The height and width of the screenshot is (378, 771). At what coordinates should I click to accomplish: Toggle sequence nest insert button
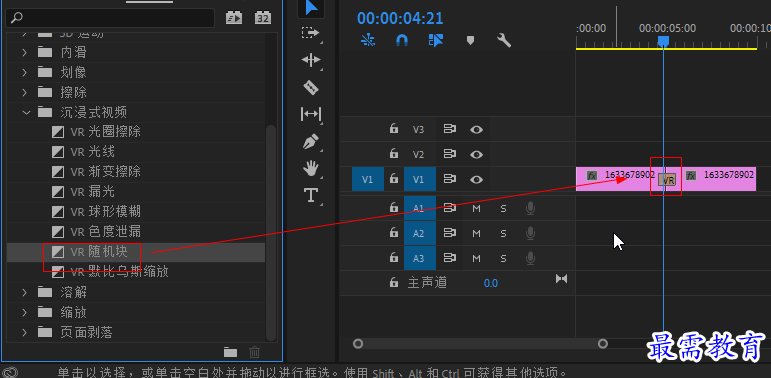point(368,40)
